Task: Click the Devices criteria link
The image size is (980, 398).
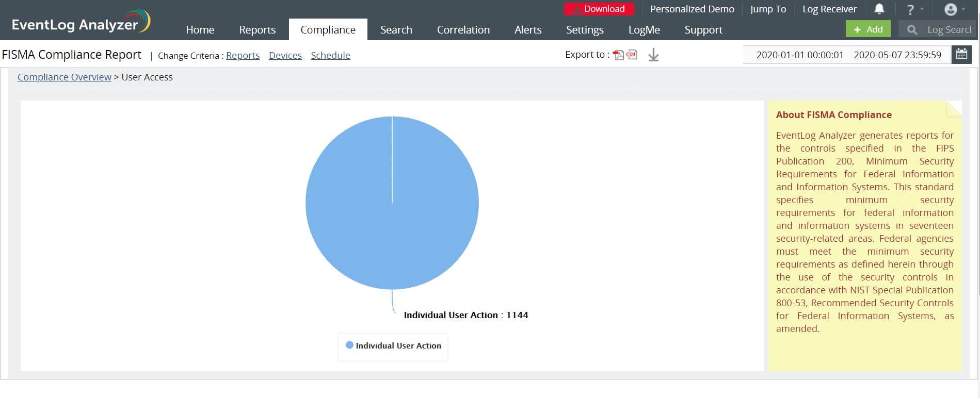Action: click(x=285, y=55)
